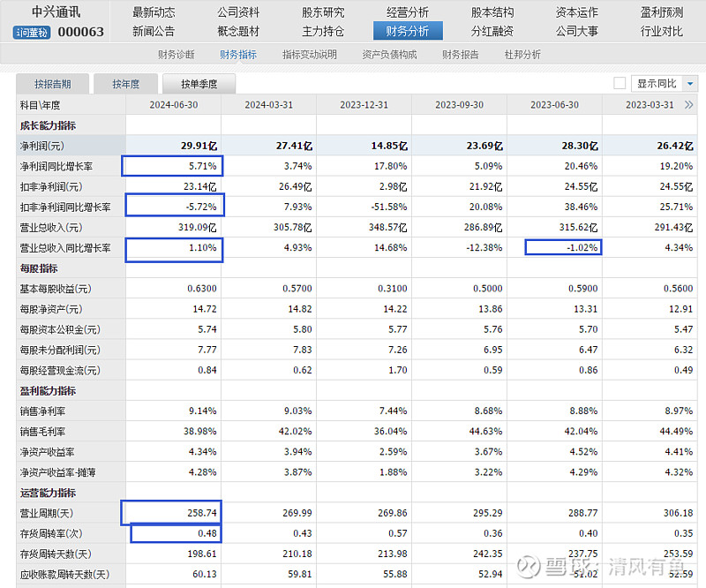Select the highlighted 财务分析 tab
Viewport: 706px width, 588px height.
click(x=408, y=31)
